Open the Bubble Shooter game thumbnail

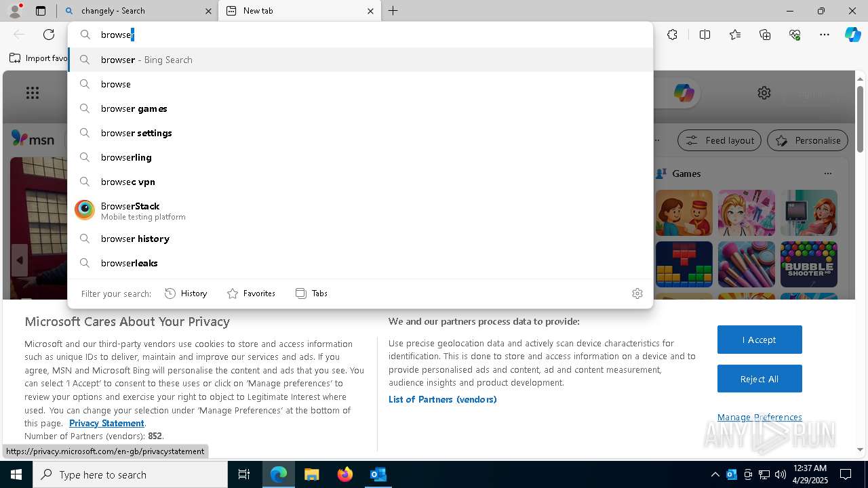[809, 264]
